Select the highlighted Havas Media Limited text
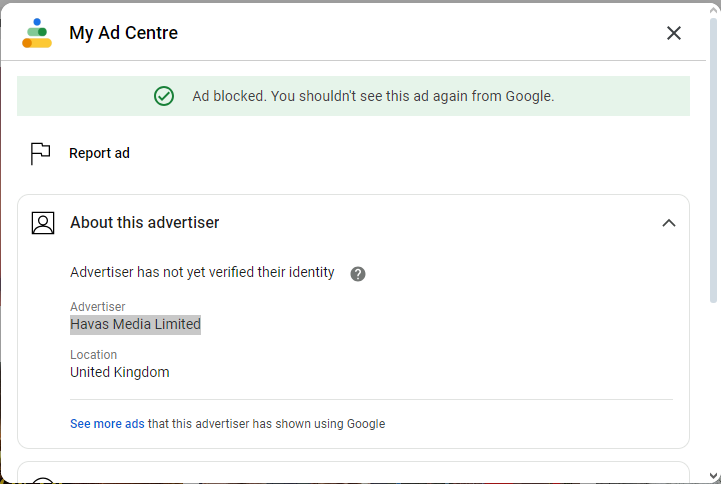Viewport: 721px width, 484px height. point(135,325)
